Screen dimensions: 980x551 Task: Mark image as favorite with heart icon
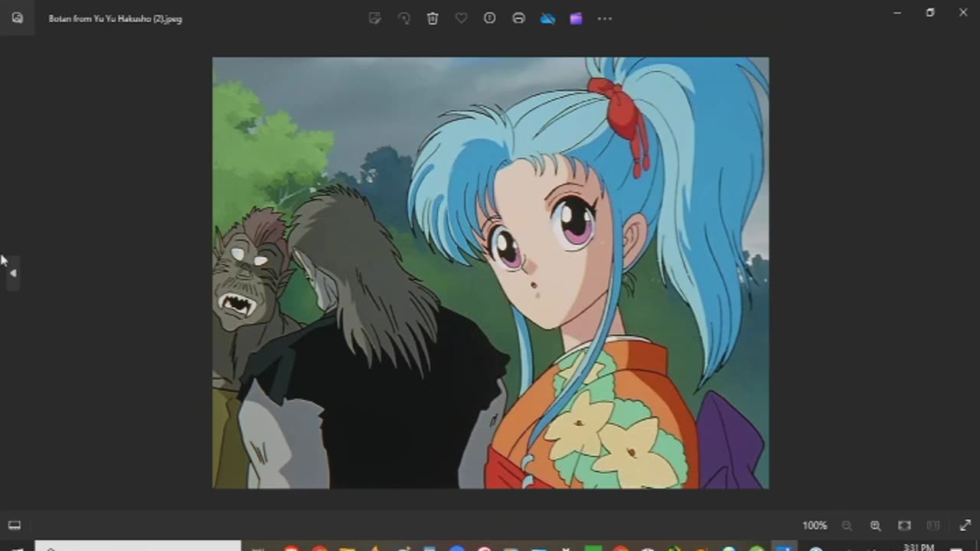[461, 18]
